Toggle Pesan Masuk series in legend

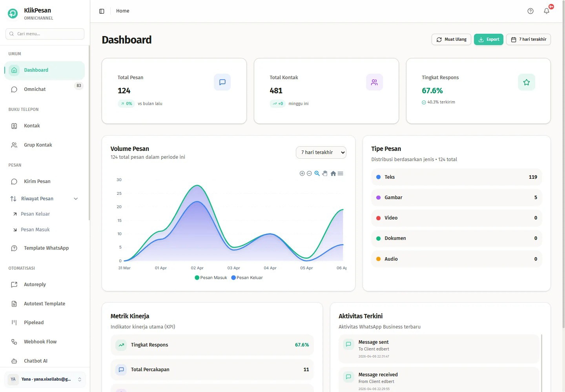point(211,278)
